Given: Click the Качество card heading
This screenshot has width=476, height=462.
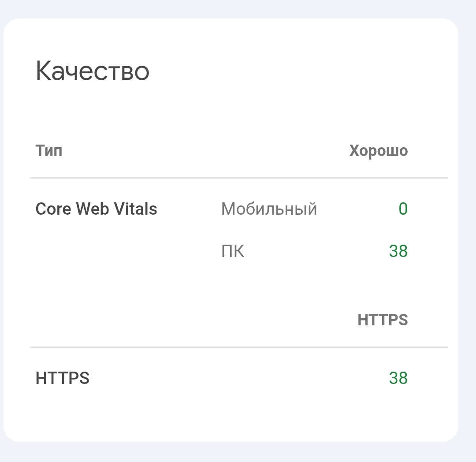Looking at the screenshot, I should pos(92,71).
